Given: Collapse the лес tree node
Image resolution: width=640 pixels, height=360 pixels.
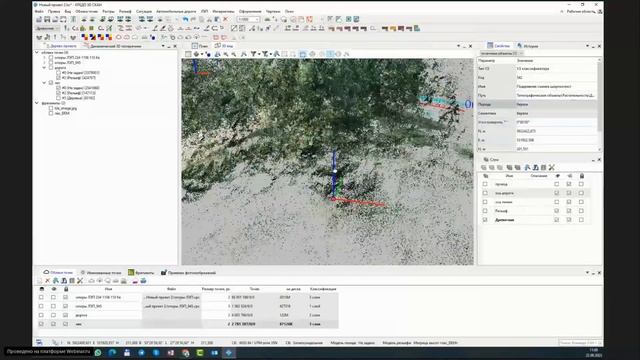Looking at the screenshot, I should tap(44, 83).
